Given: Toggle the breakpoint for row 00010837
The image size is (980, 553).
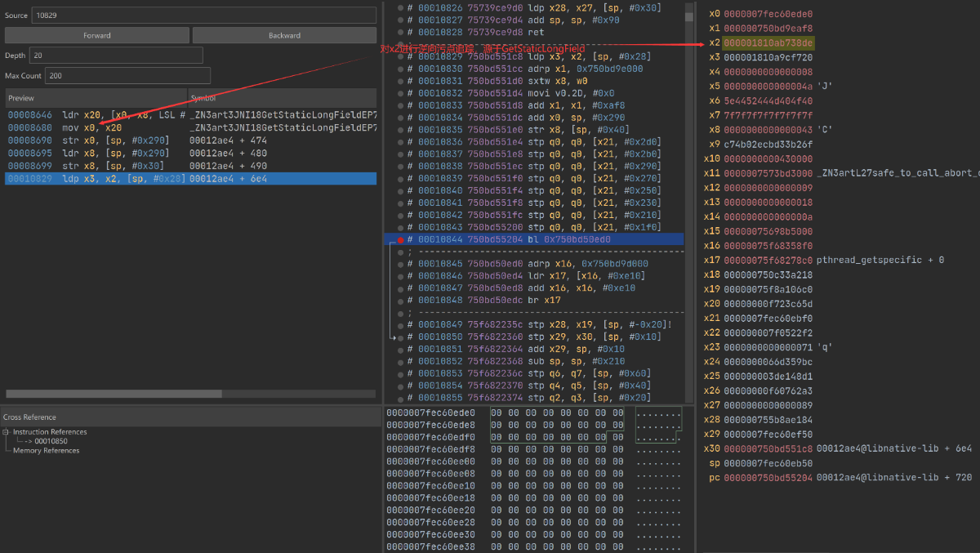Looking at the screenshot, I should click(400, 154).
